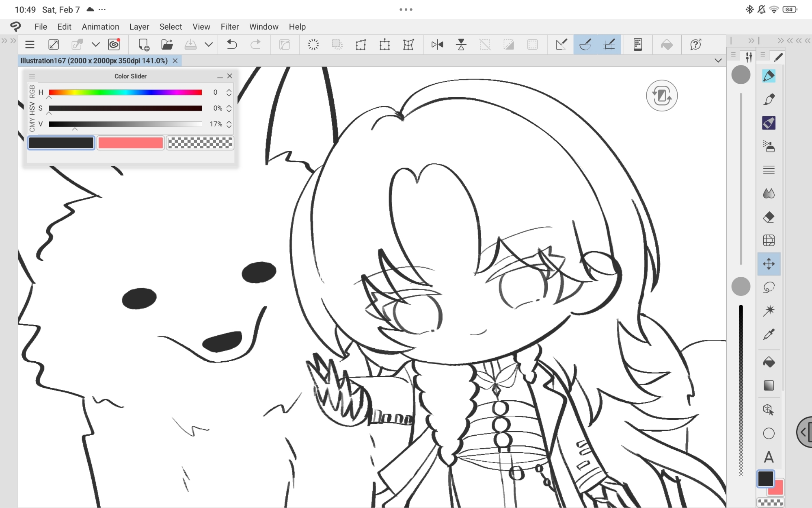This screenshot has height=508, width=812.
Task: Open the Animation menu
Action: pyautogui.click(x=100, y=27)
